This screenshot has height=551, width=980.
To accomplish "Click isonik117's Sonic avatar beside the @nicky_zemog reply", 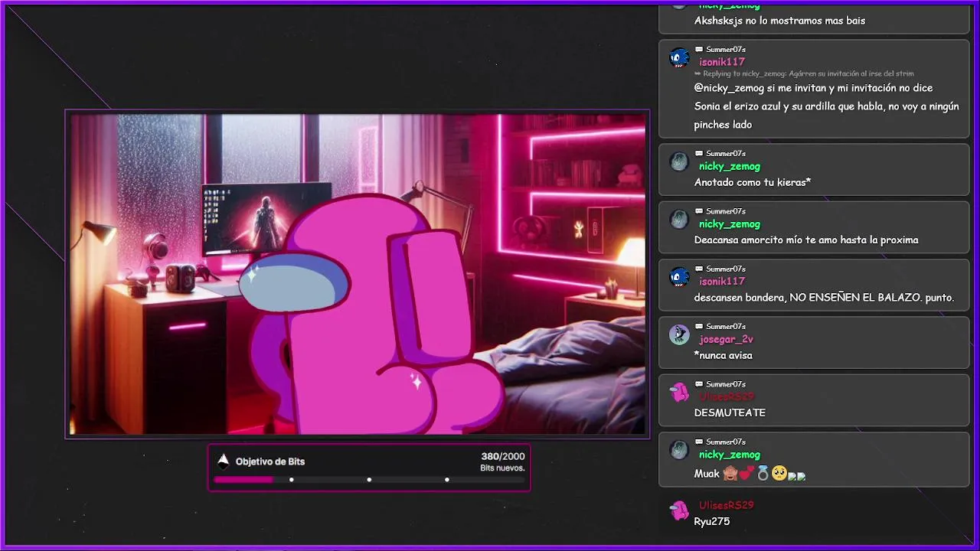I will coord(679,57).
